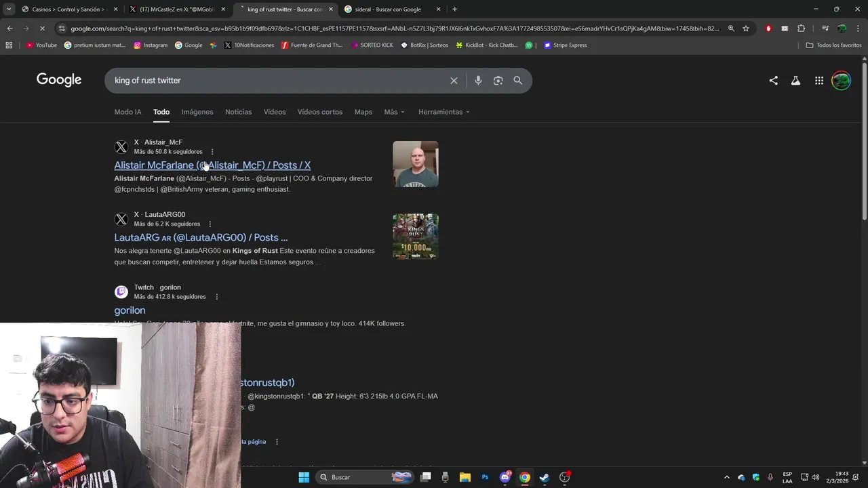
Task: Open the pretium iustum mat... bookmark
Action: [x=95, y=45]
